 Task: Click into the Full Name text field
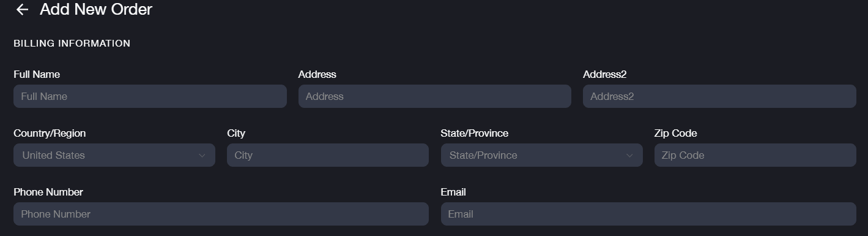150,96
